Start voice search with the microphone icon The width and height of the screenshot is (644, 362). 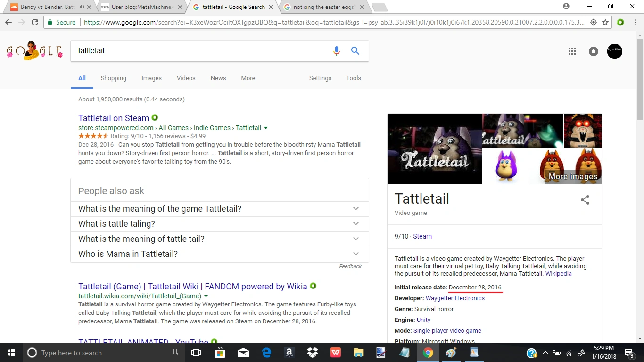337,51
